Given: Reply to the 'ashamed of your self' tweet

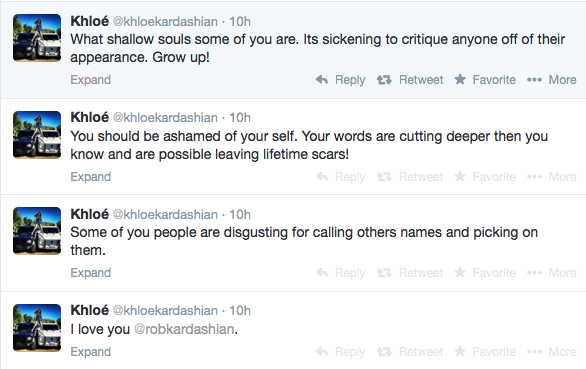Looking at the screenshot, I should pos(340,176).
